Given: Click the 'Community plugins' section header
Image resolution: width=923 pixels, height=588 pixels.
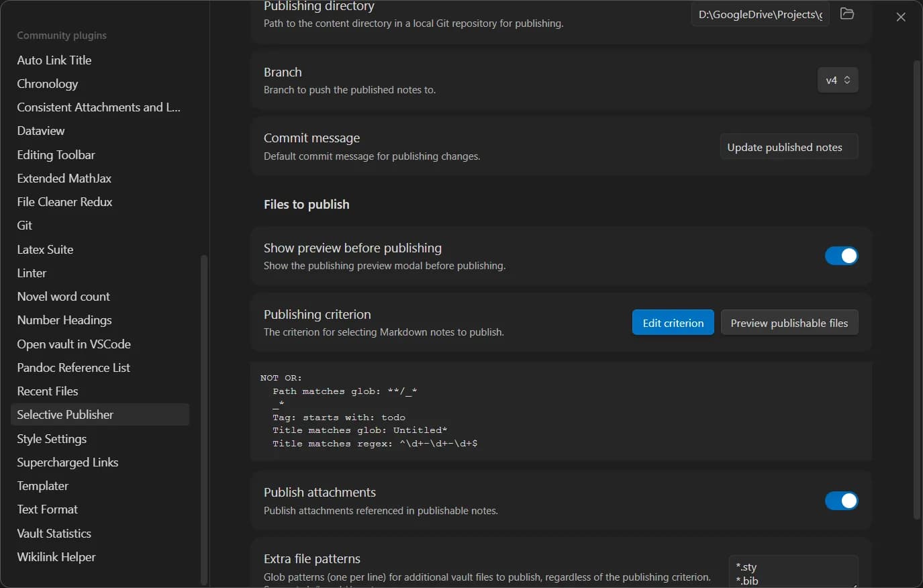Looking at the screenshot, I should point(62,36).
